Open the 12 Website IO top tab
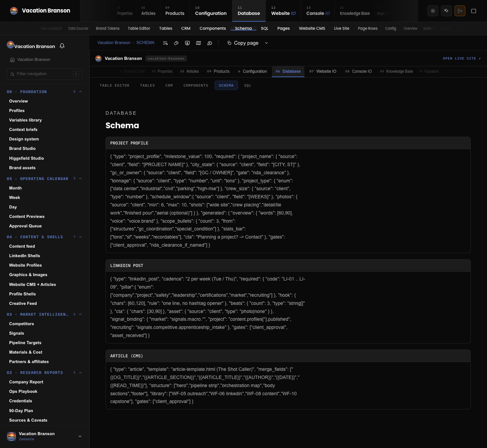The image size is (487, 448). [x=283, y=11]
